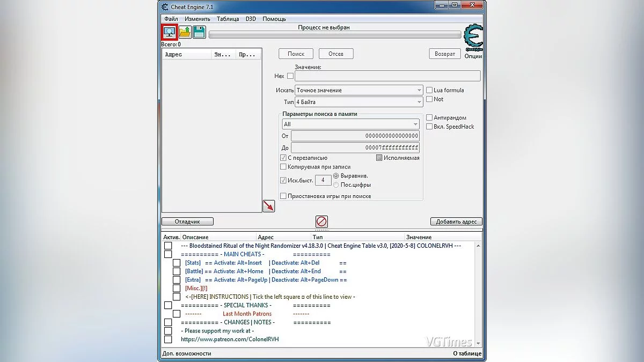Clear address list with the red no-entry icon
The image size is (644, 362).
click(x=321, y=221)
